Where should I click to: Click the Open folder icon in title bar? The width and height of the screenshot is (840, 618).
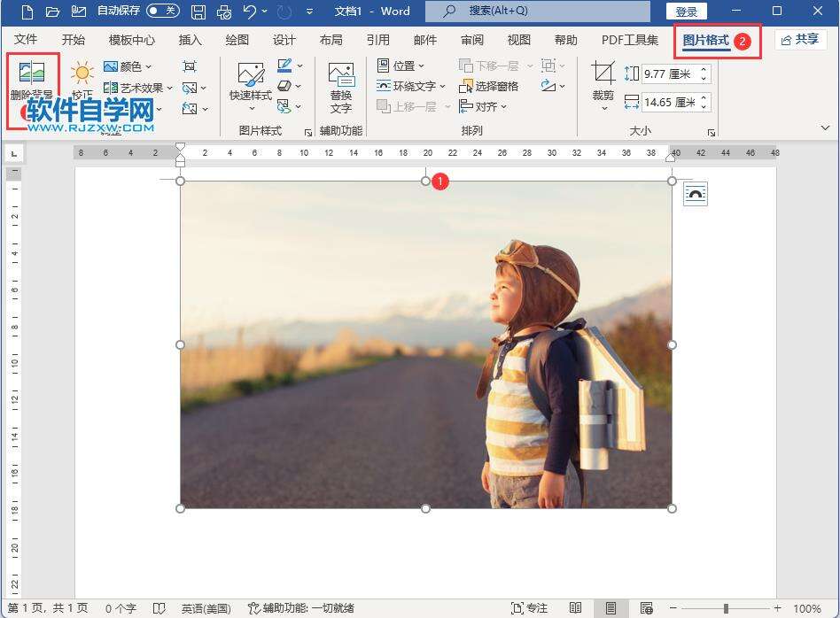52,11
